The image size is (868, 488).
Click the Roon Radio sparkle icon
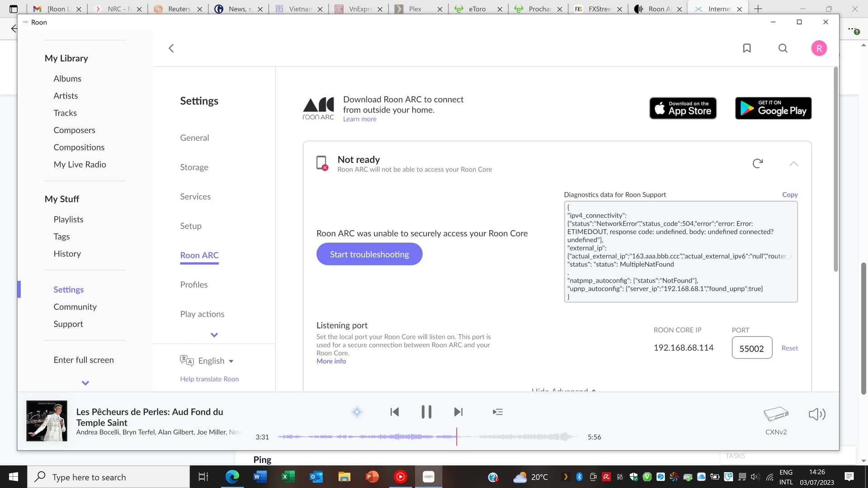357,412
